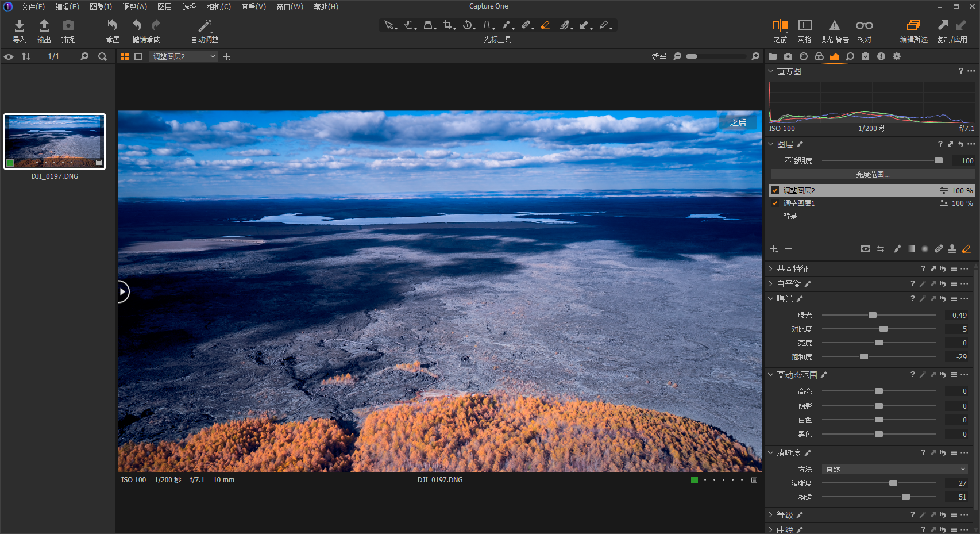980x534 pixels.
Task: Click the 导入 import icon
Action: pos(20,25)
